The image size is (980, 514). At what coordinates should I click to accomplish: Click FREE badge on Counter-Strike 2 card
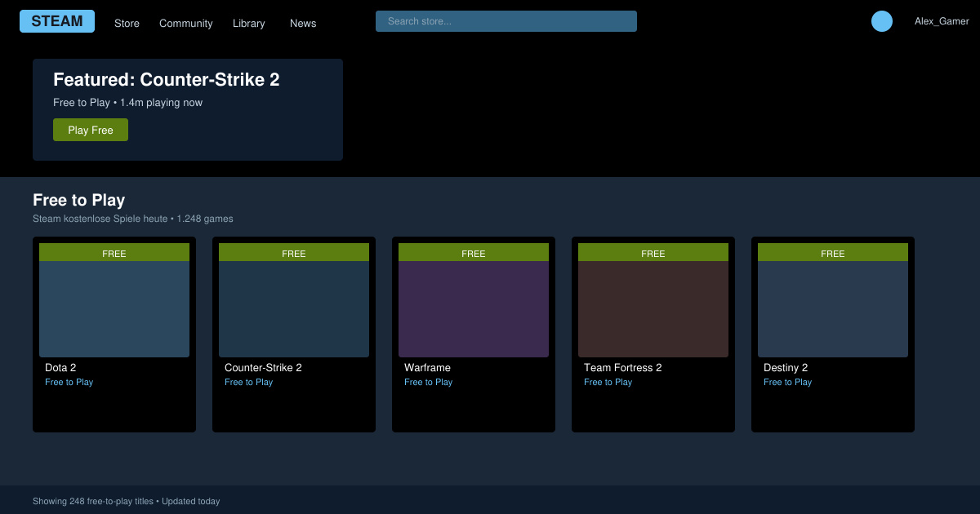click(x=294, y=253)
